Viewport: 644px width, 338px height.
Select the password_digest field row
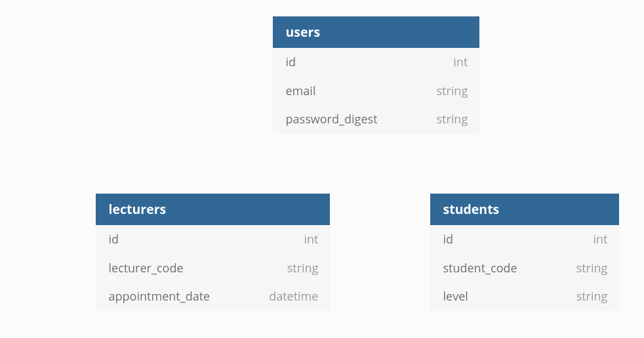[x=376, y=119]
